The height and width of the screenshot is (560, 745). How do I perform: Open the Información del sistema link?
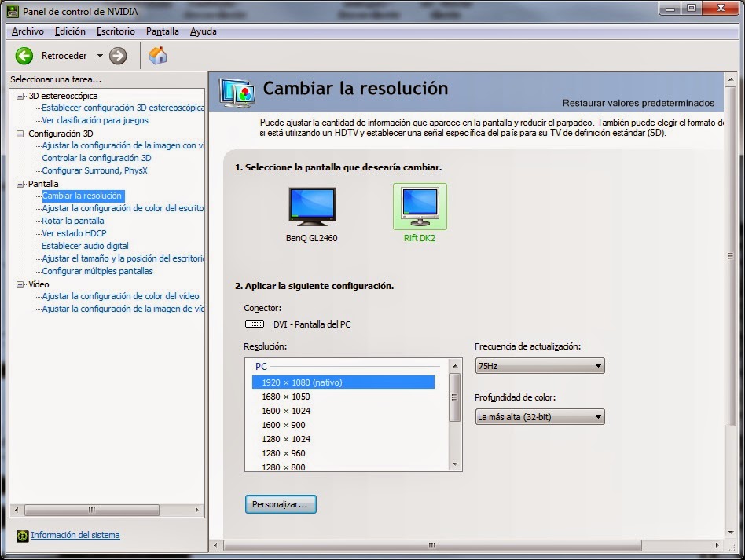point(75,536)
